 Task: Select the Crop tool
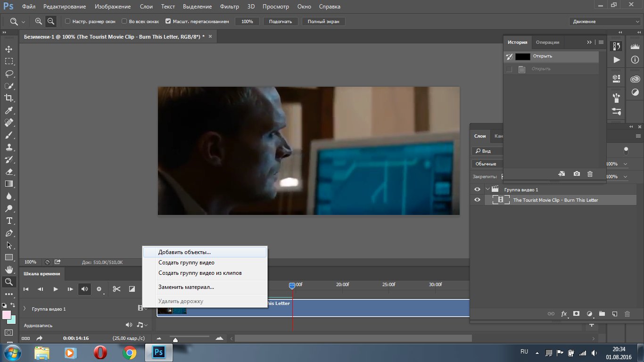(9, 98)
